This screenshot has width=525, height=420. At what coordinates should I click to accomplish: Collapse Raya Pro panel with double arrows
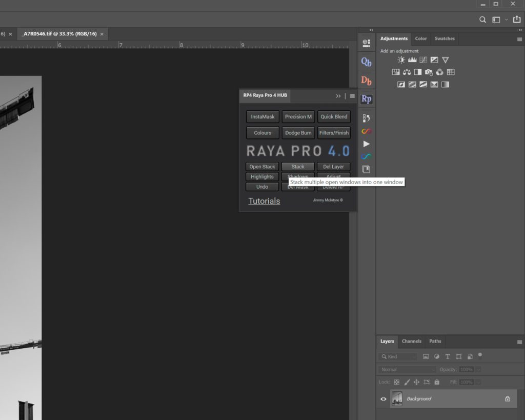[338, 96]
